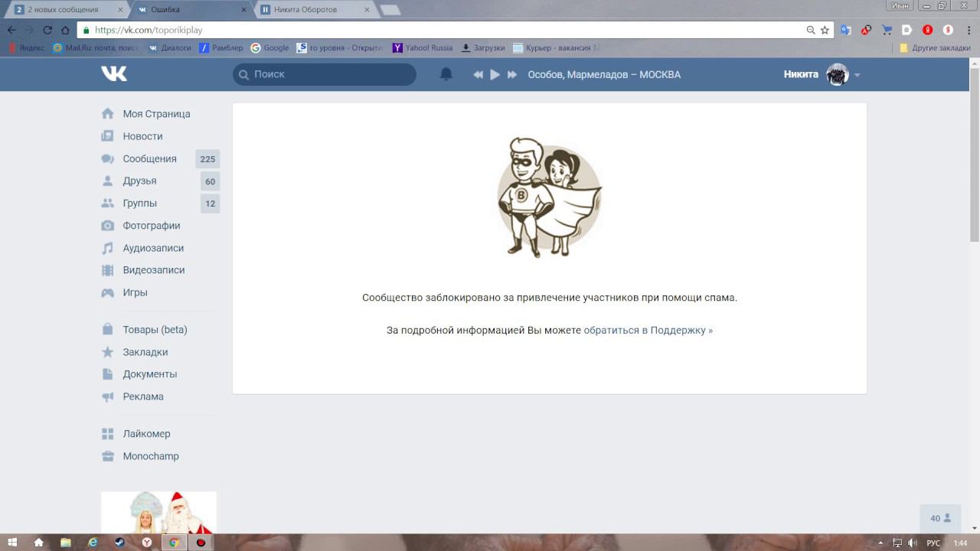Viewport: 980px width, 551px height.
Task: Open the Google Translate extension icon
Action: point(846,30)
